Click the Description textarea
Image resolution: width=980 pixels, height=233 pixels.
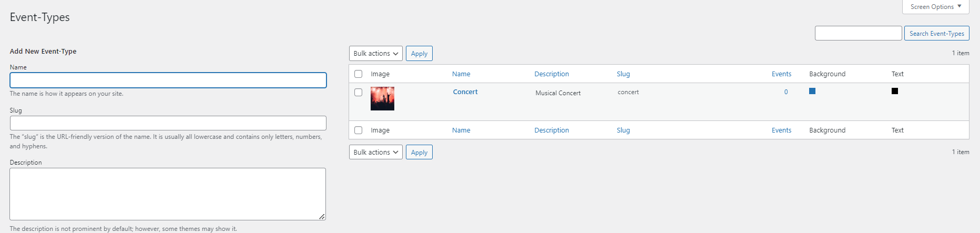click(x=168, y=194)
